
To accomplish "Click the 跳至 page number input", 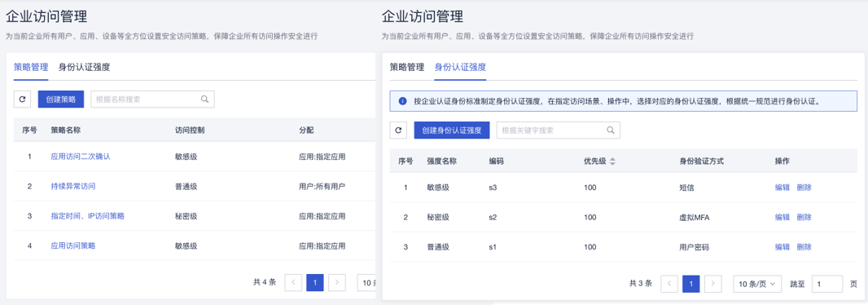I will [x=827, y=284].
